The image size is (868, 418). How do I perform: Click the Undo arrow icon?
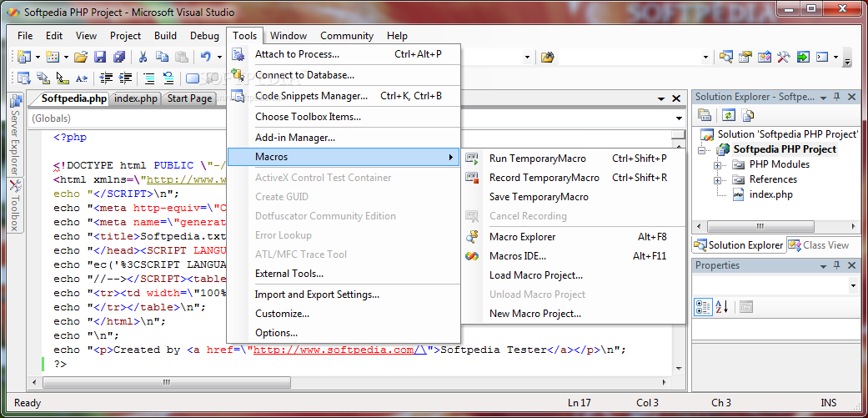click(x=205, y=57)
